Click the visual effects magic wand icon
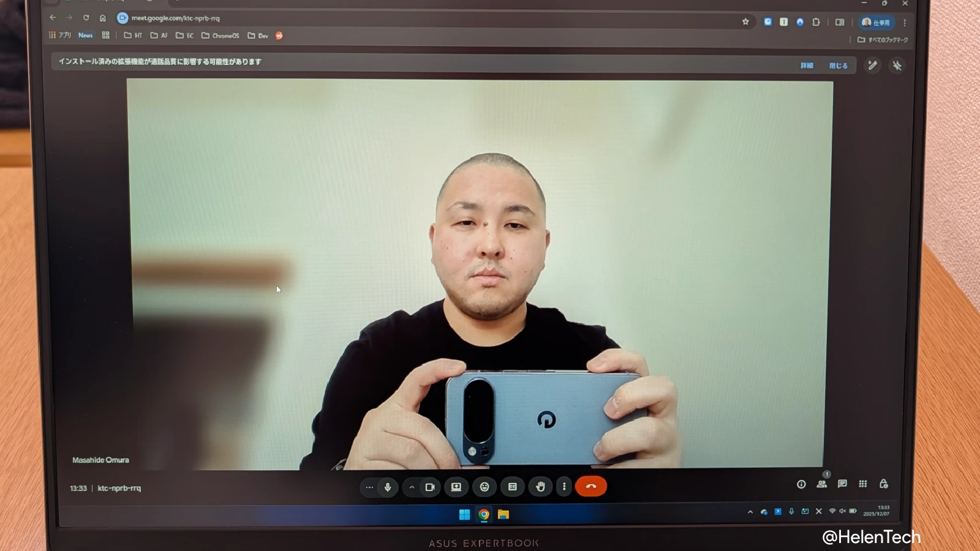This screenshot has height=551, width=980. (x=872, y=66)
